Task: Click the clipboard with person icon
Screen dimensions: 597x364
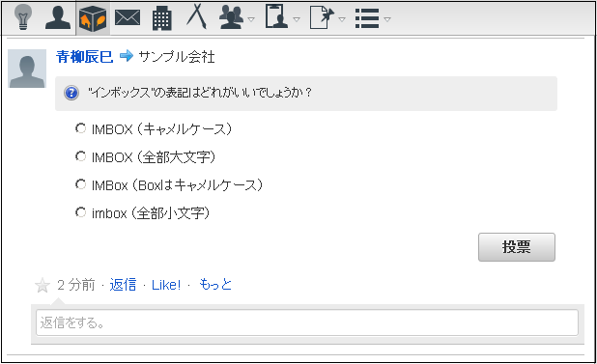Action: [x=277, y=16]
